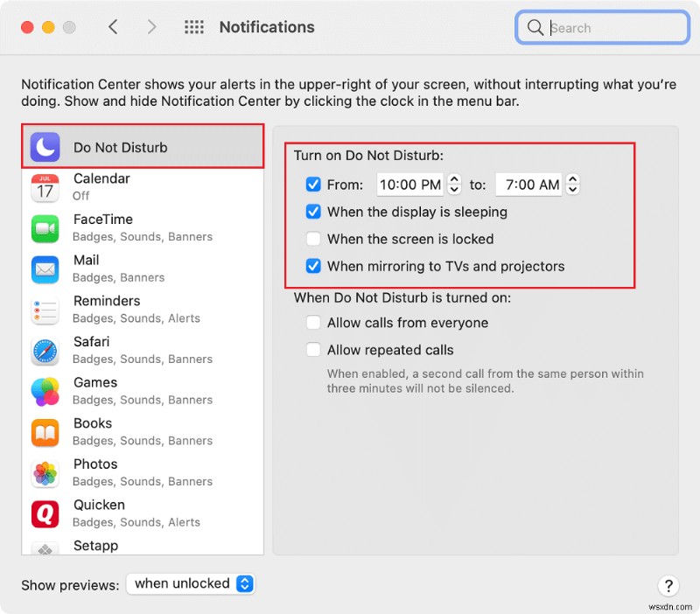
Task: Minimize window with yellow button
Action: (x=48, y=27)
